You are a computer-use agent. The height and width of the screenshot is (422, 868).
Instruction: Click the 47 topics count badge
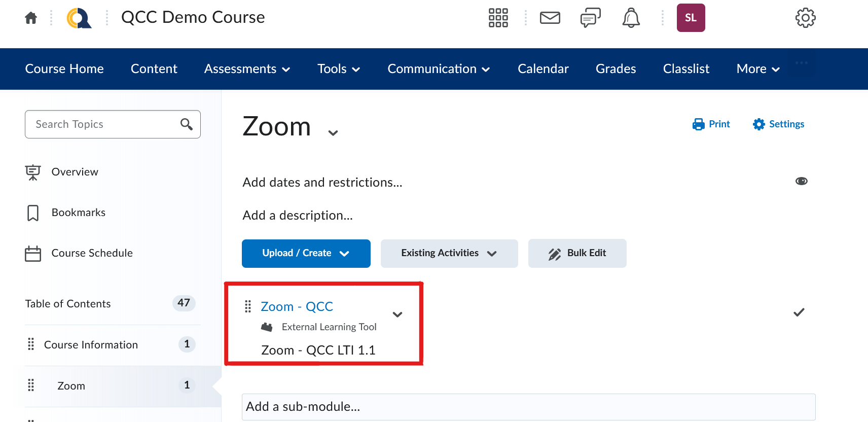pos(184,303)
